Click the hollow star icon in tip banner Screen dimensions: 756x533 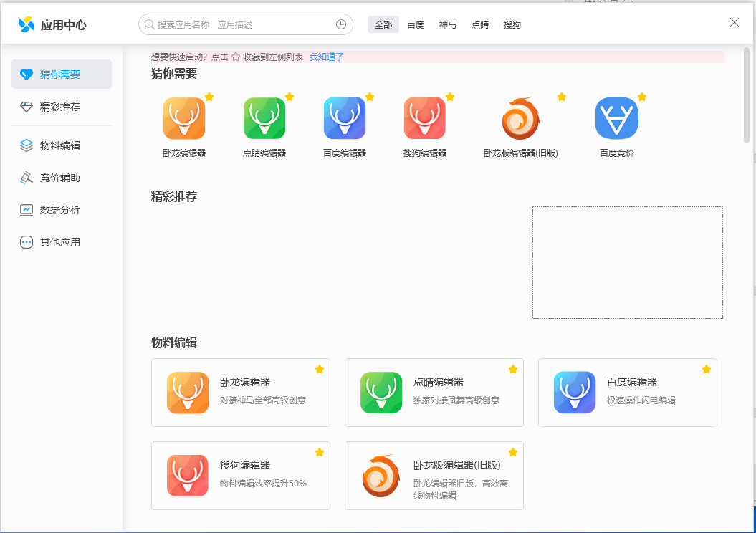coord(236,57)
